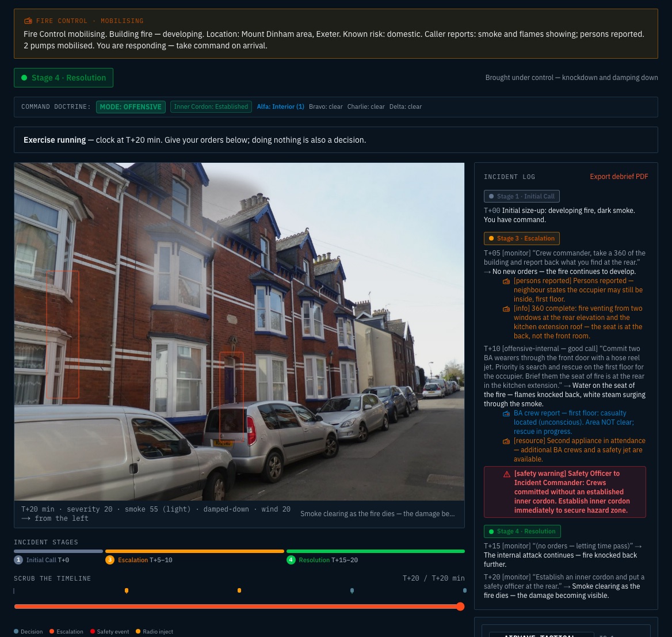Image resolution: width=672 pixels, height=637 pixels.
Task: Export the debrief PDF
Action: [618, 177]
